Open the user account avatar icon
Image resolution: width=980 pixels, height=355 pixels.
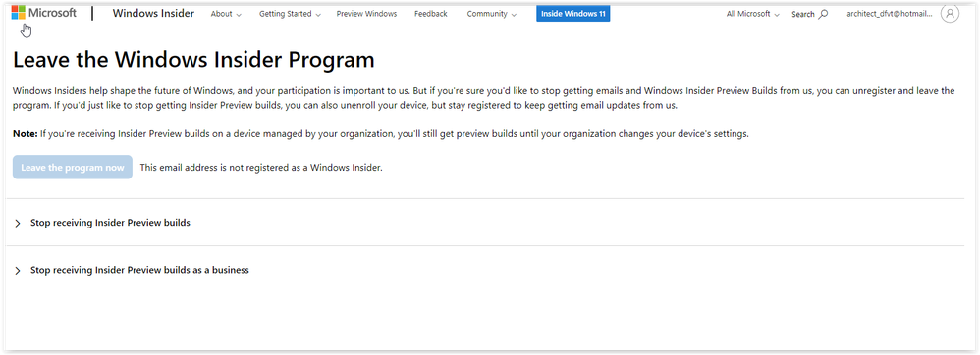point(950,13)
